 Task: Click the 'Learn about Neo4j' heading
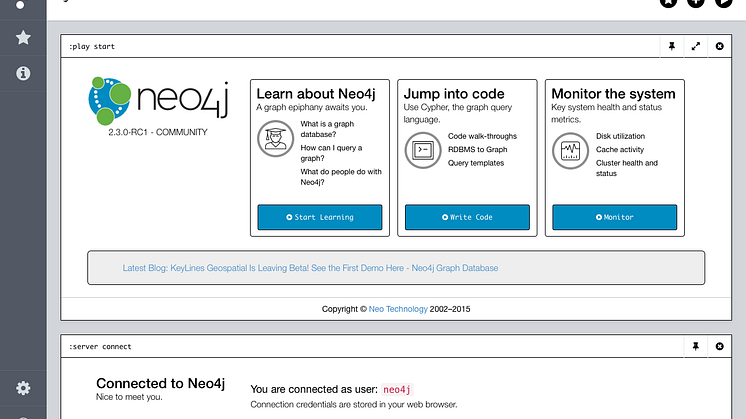pyautogui.click(x=316, y=94)
